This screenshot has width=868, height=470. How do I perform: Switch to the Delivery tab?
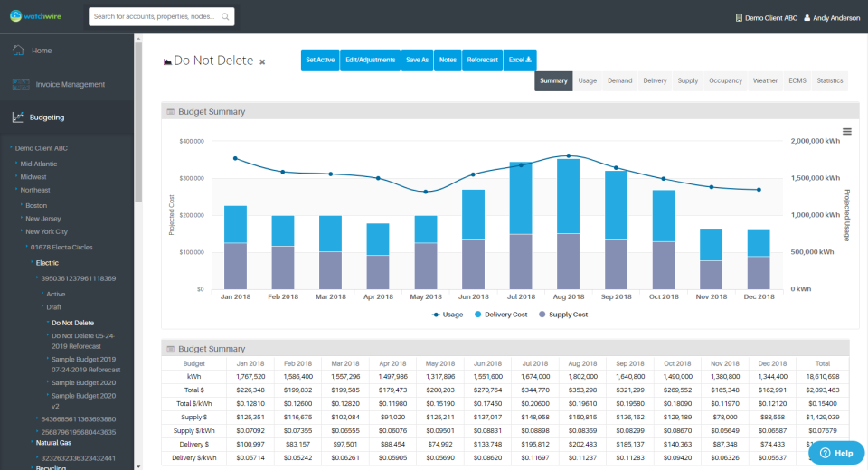click(655, 80)
